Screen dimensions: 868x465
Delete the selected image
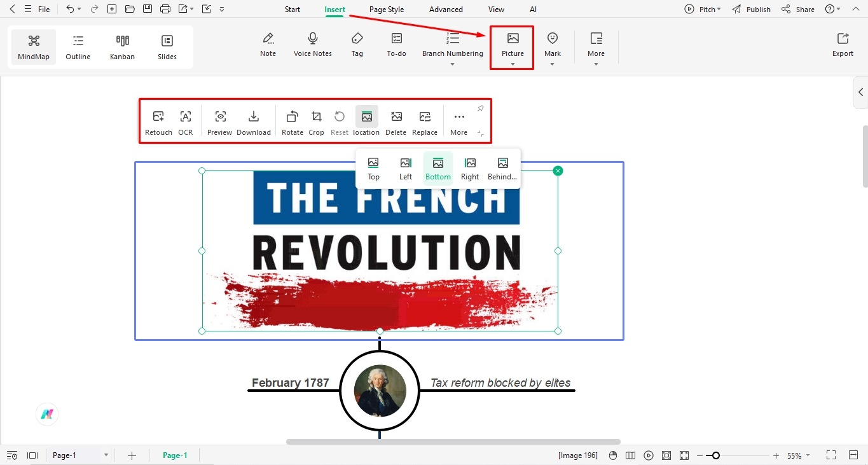tap(396, 122)
